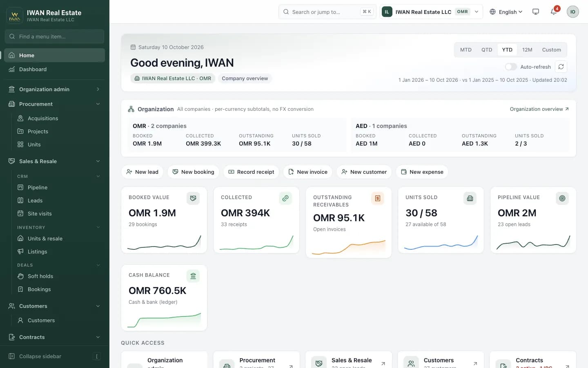Image resolution: width=588 pixels, height=368 pixels.
Task: Click the Collected card coins icon
Action: (285, 198)
